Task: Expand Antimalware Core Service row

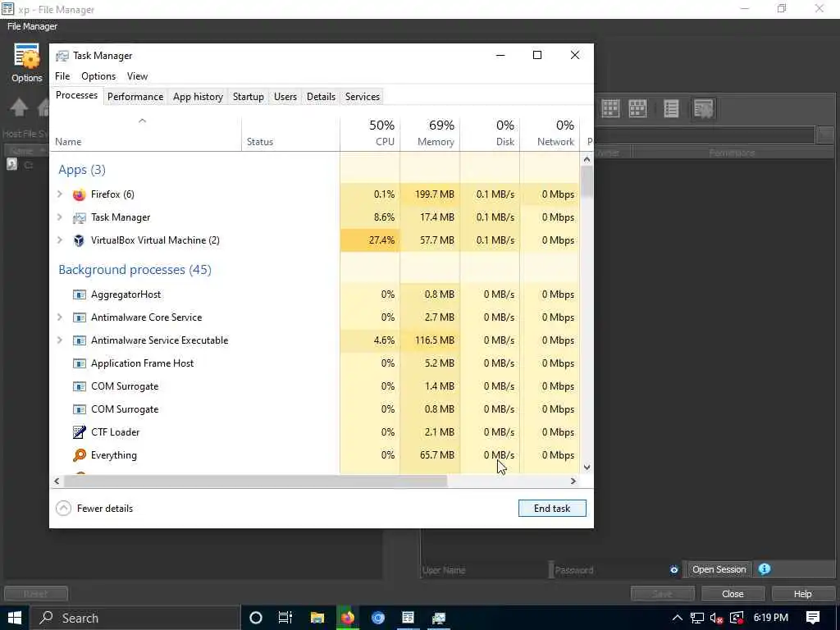Action: 60,317
